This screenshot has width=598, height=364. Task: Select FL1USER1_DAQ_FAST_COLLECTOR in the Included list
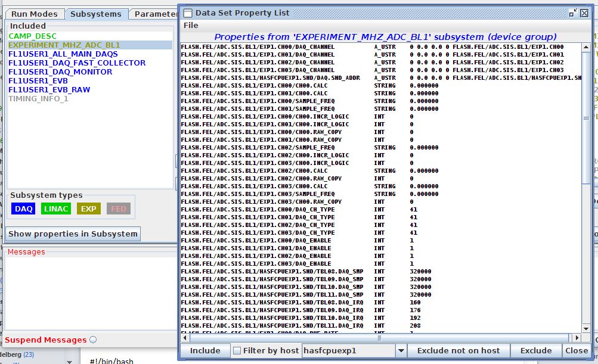(77, 63)
